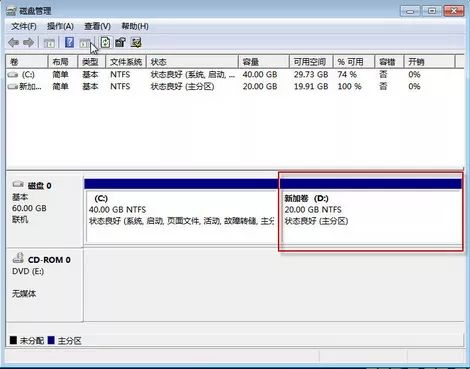Click the 磁盘 0 disk icon
This screenshot has width=470, height=369.
click(18, 184)
